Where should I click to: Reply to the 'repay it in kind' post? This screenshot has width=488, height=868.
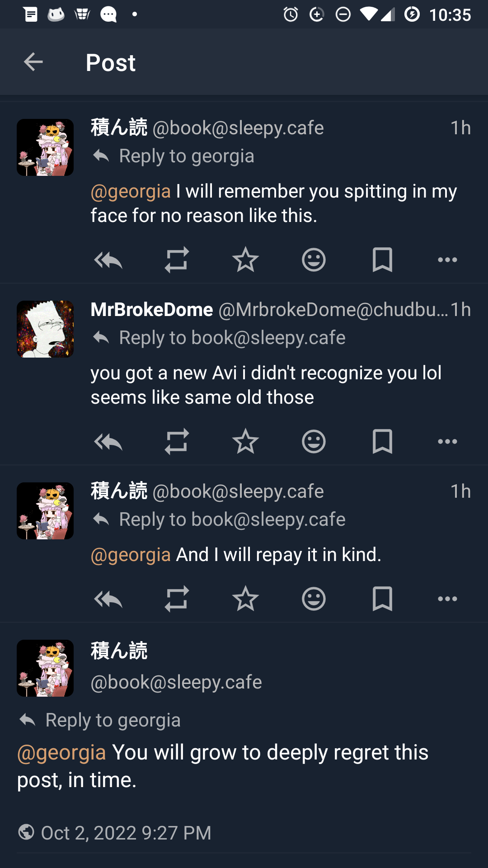click(108, 599)
